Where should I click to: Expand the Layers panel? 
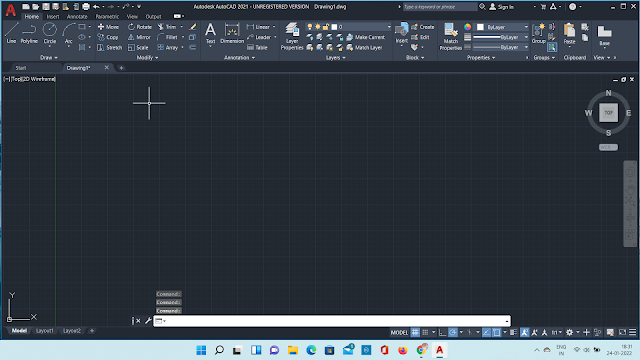pos(336,58)
